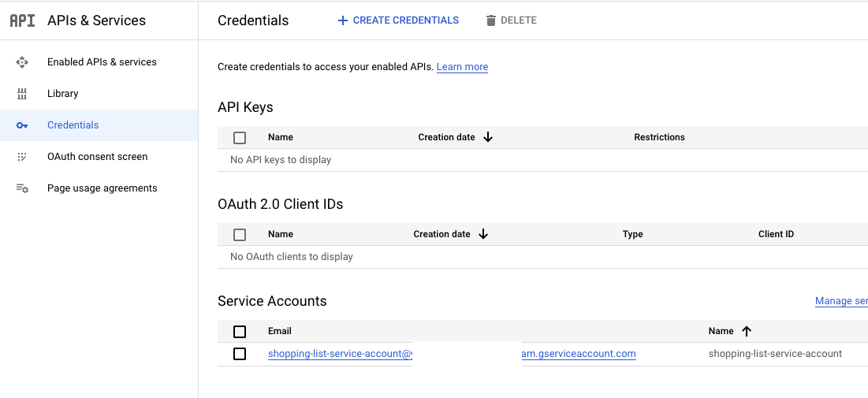Click the trash can Delete icon
Screen dimensions: 868x398
[491, 20]
